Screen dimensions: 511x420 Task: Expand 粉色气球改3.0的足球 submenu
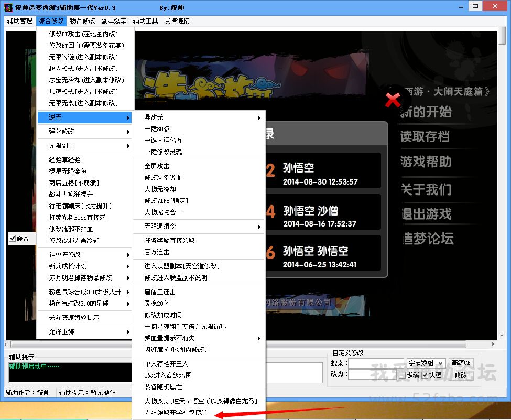tap(84, 304)
